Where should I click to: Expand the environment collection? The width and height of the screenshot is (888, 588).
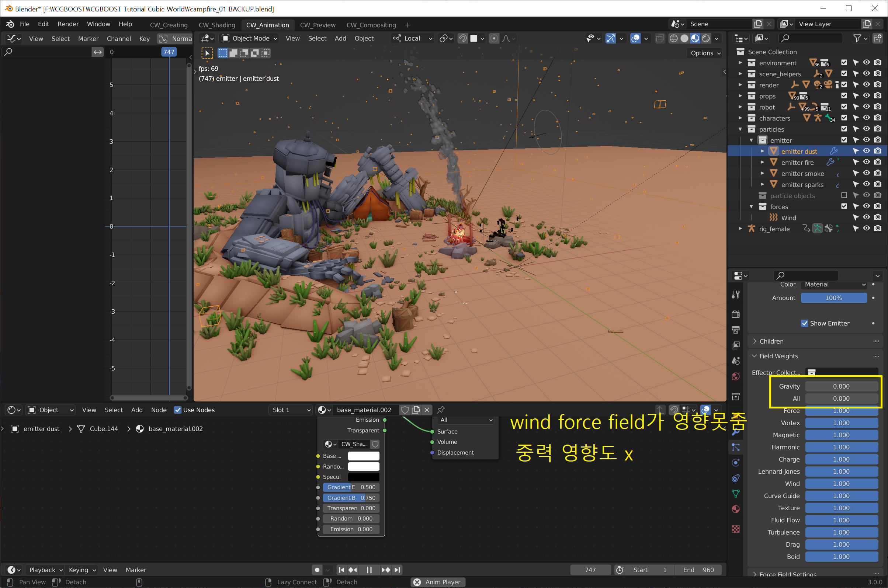coord(740,63)
